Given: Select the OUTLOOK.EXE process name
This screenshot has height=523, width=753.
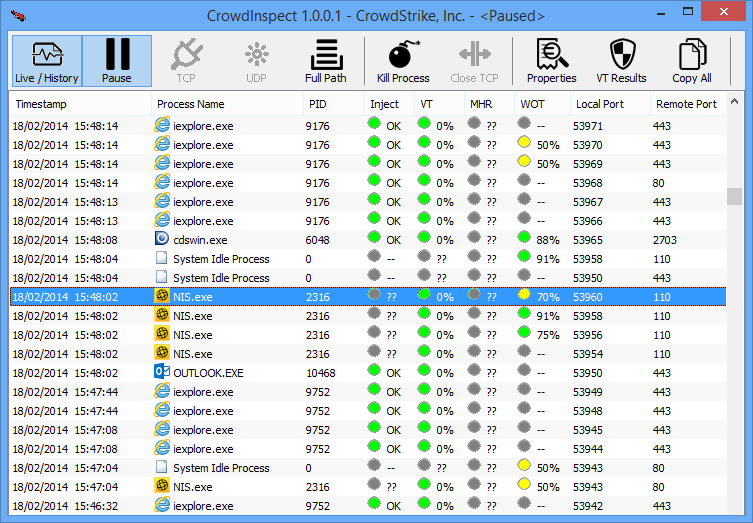Looking at the screenshot, I should point(208,373).
